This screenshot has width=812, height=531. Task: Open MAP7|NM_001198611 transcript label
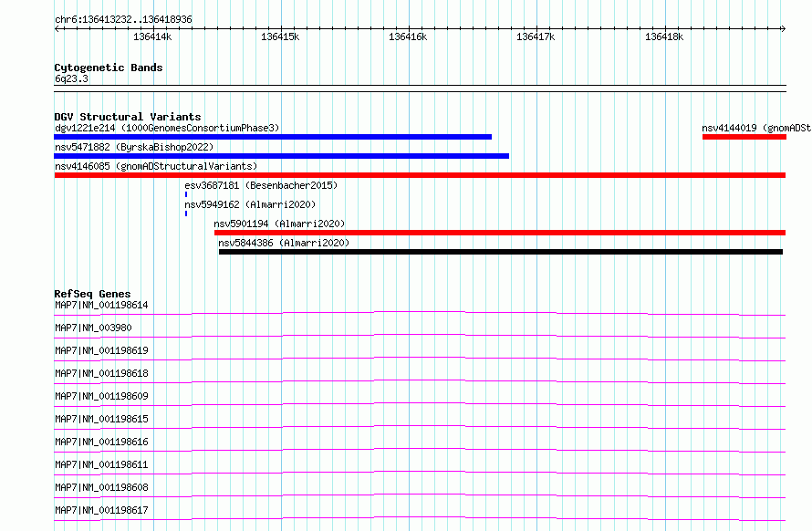[101, 464]
